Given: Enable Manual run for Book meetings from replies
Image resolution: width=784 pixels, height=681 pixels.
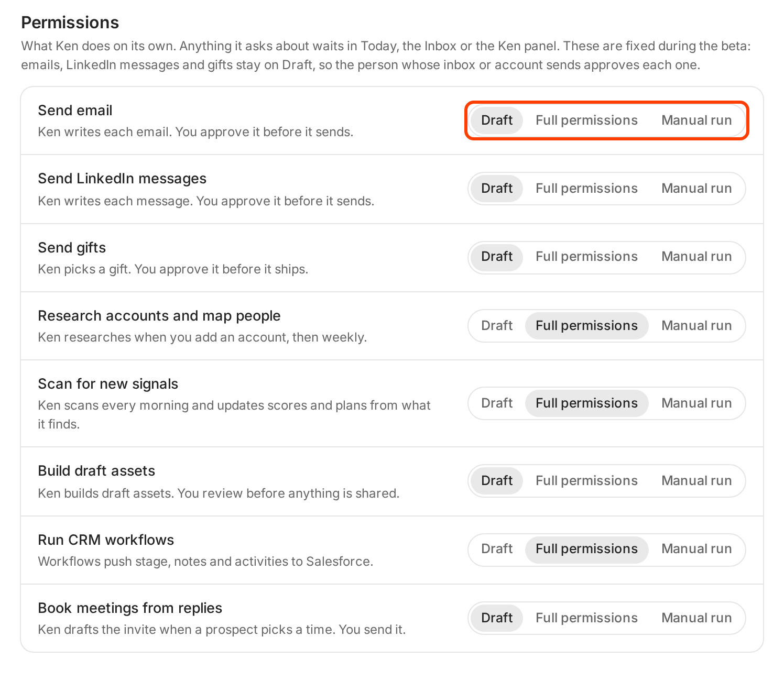Looking at the screenshot, I should (x=696, y=618).
